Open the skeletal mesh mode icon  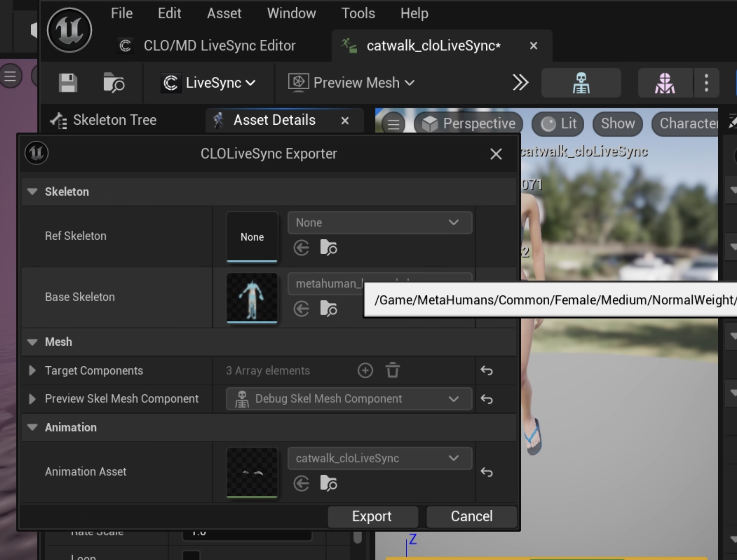tap(665, 83)
